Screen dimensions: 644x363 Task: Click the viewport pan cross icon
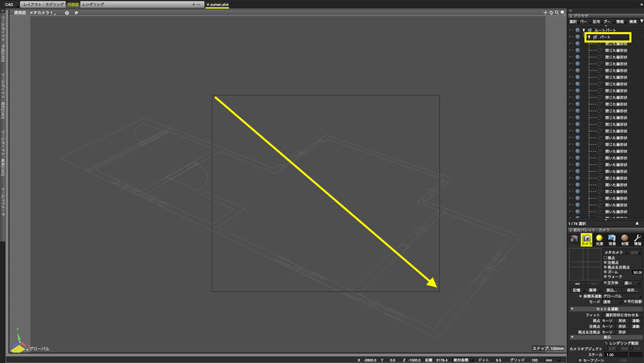pyautogui.click(x=545, y=13)
